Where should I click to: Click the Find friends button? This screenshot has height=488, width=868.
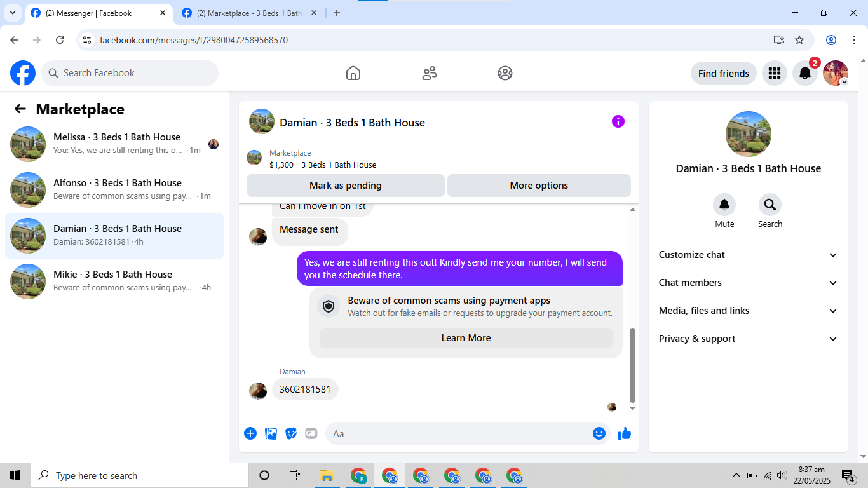click(724, 73)
